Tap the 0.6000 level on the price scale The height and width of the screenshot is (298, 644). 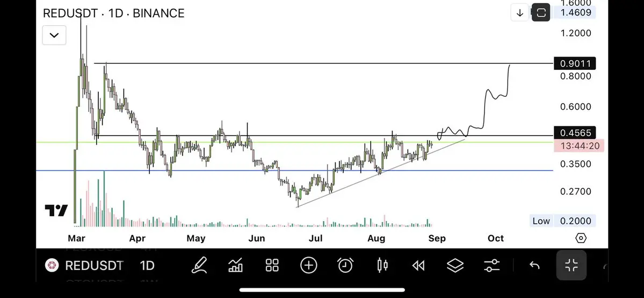pyautogui.click(x=576, y=107)
